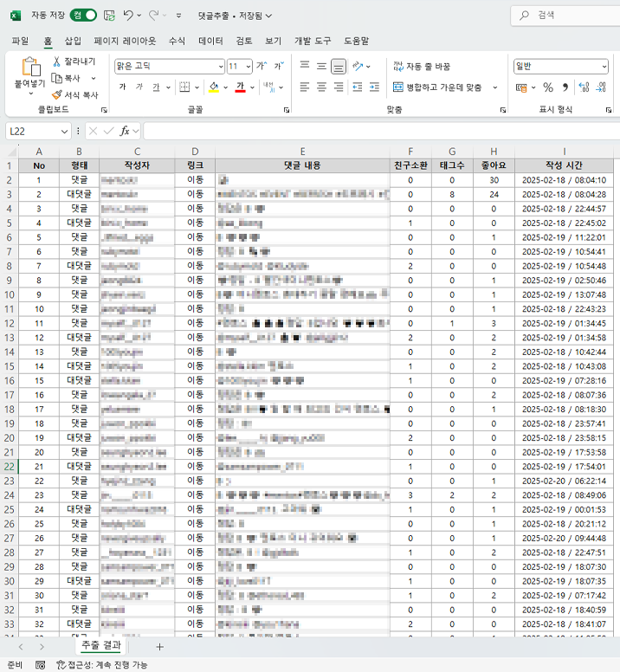Switch to the 데이터 (Data) ribbon tab
The height and width of the screenshot is (672, 620).
(210, 41)
